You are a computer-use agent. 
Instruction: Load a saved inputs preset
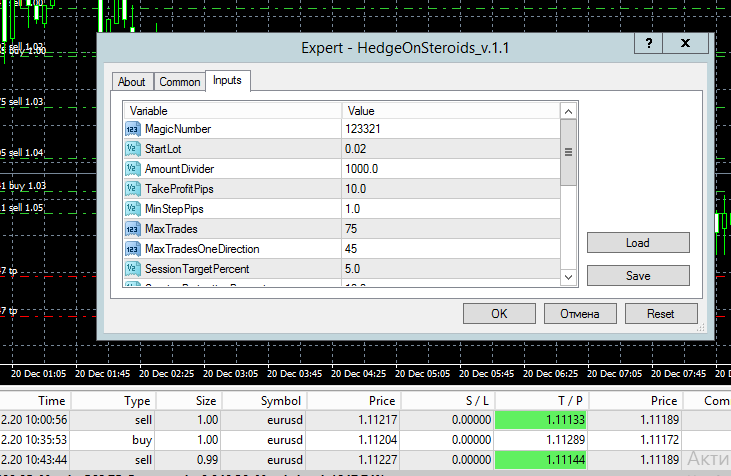[x=638, y=243]
